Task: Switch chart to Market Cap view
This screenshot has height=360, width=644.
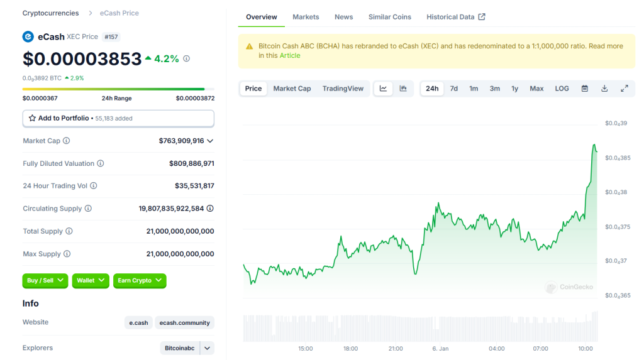Action: coord(292,89)
